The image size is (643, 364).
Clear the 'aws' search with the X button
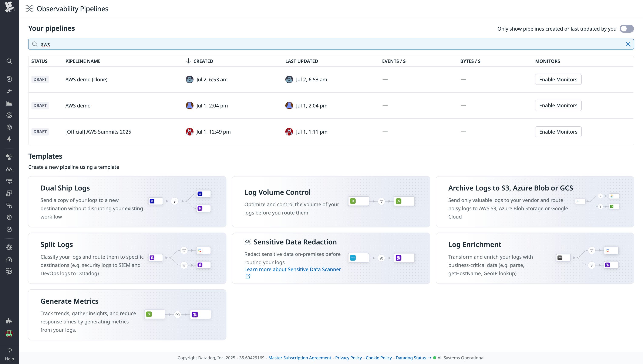click(628, 44)
